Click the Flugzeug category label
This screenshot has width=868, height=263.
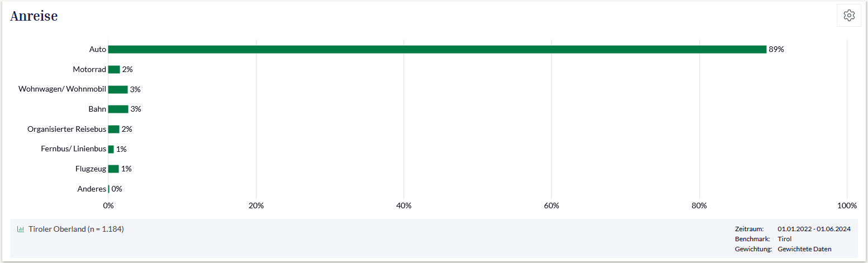[91, 169]
